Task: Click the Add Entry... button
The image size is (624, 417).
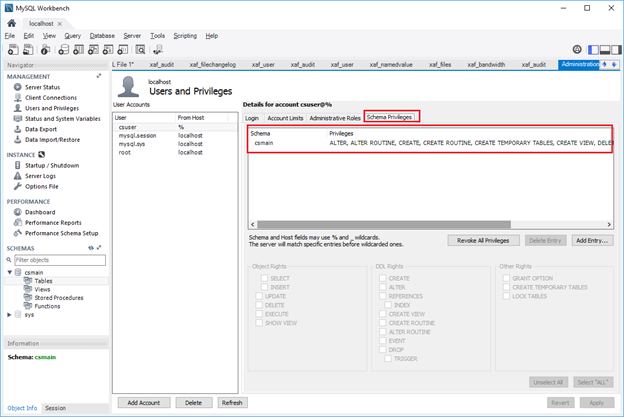Action: (592, 240)
